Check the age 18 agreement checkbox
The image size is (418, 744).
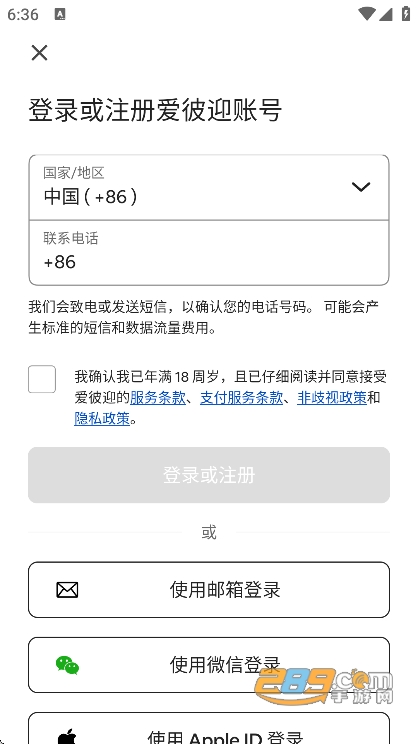[42, 379]
